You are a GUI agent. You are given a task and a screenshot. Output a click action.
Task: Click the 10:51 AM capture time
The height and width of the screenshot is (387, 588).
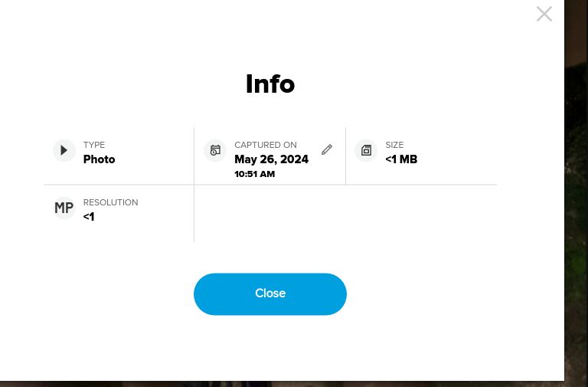click(254, 174)
